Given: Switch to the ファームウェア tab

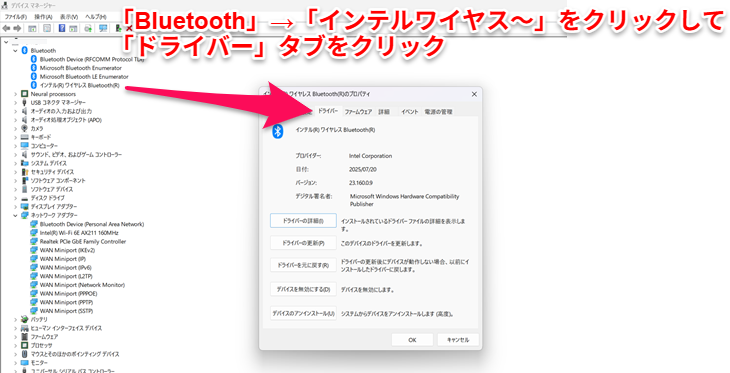Looking at the screenshot, I should click(x=358, y=112).
